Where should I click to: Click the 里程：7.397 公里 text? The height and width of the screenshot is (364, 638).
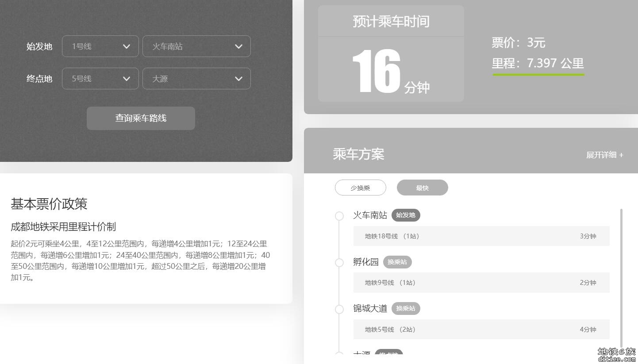[538, 63]
